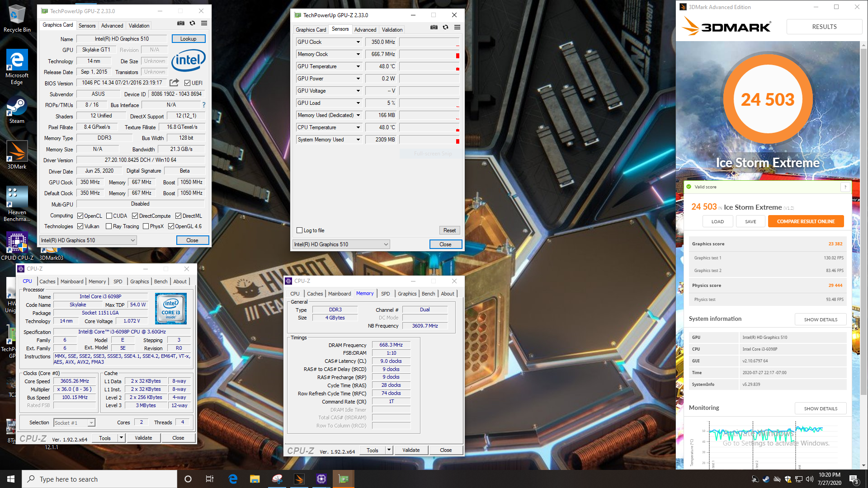
Task: Click the BIOS share/export icon
Action: point(174,83)
